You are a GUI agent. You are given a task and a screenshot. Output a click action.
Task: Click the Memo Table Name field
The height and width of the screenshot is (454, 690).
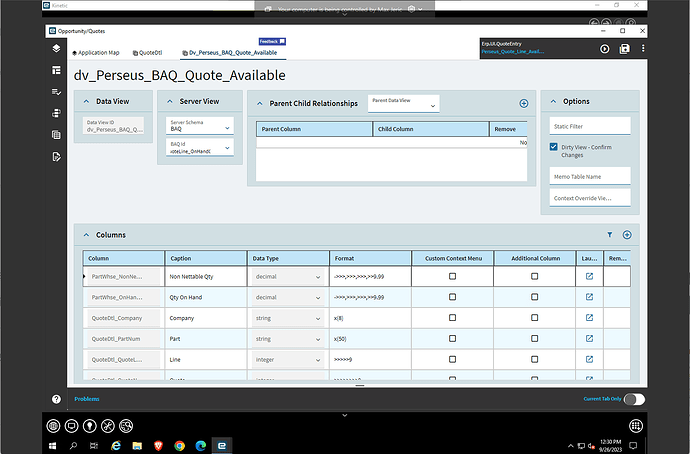pos(590,176)
